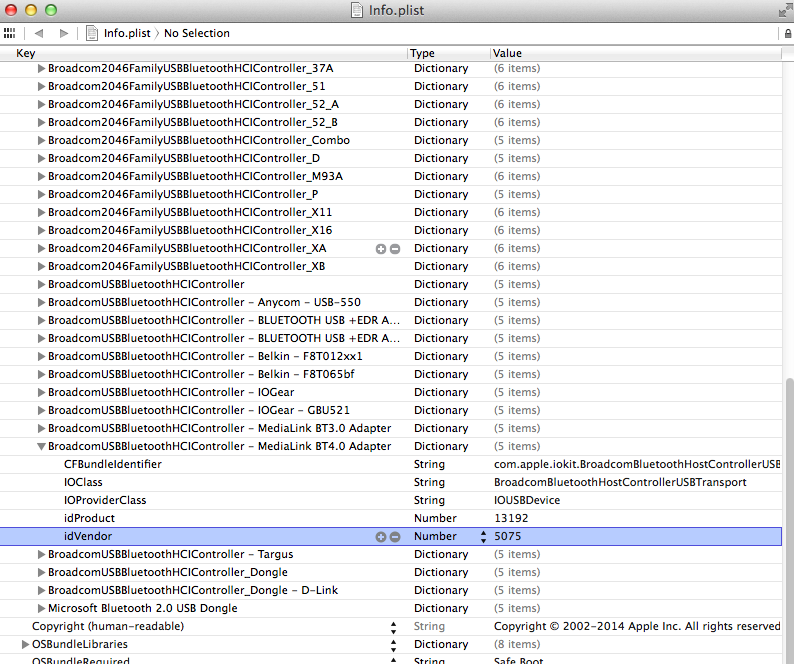Click the vertical scrollbar thumb

pos(789,520)
